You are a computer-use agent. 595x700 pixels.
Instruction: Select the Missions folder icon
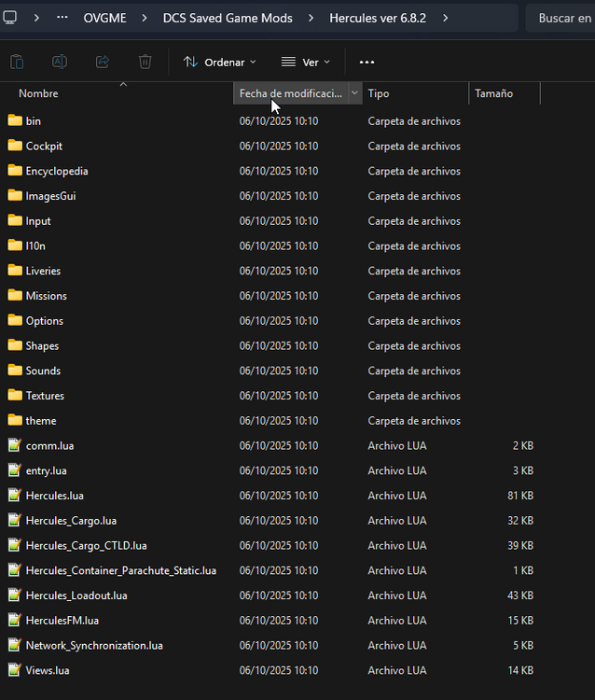click(x=15, y=296)
